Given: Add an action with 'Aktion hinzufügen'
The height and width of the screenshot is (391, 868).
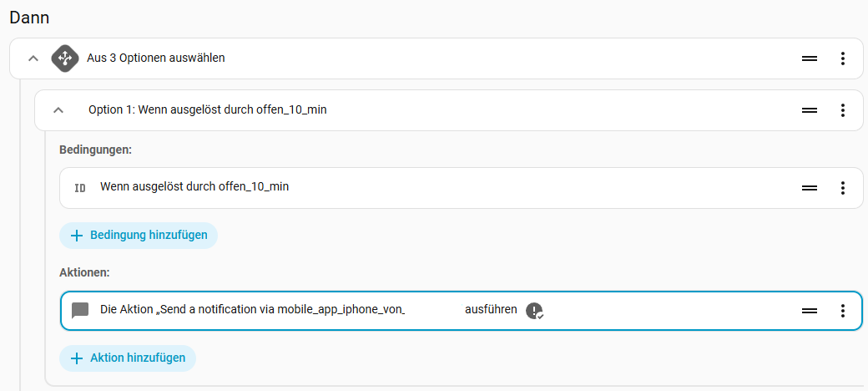Looking at the screenshot, I should 128,358.
